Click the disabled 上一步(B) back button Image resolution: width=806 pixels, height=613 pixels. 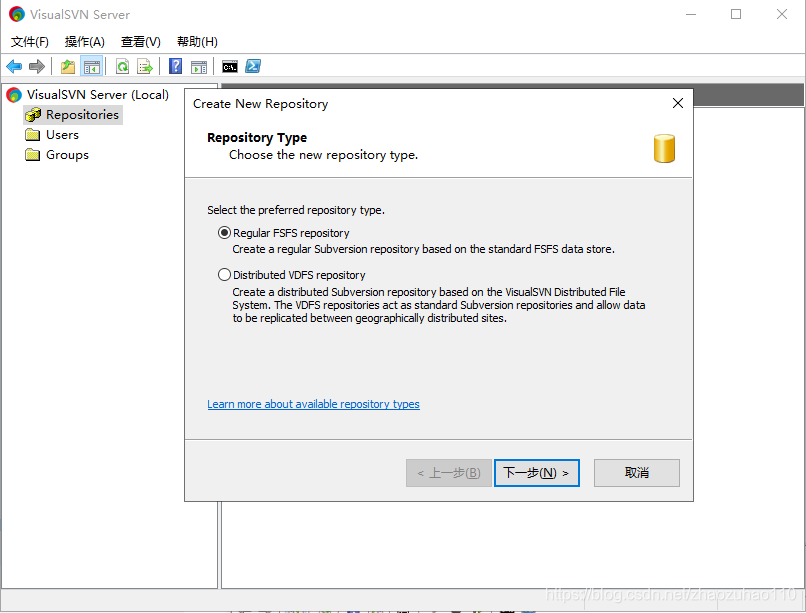[449, 473]
